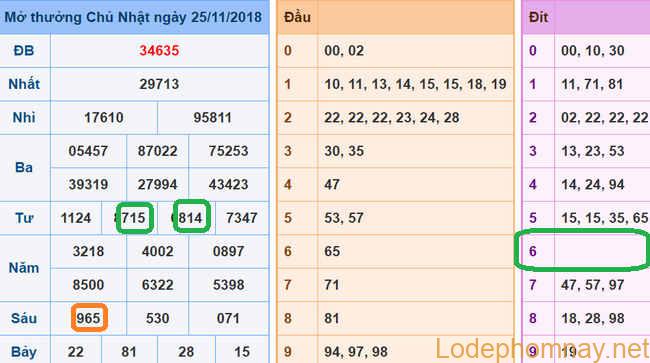
Task: Click Đầu row 9 values '94, 97, 98'
Action: 356,352
